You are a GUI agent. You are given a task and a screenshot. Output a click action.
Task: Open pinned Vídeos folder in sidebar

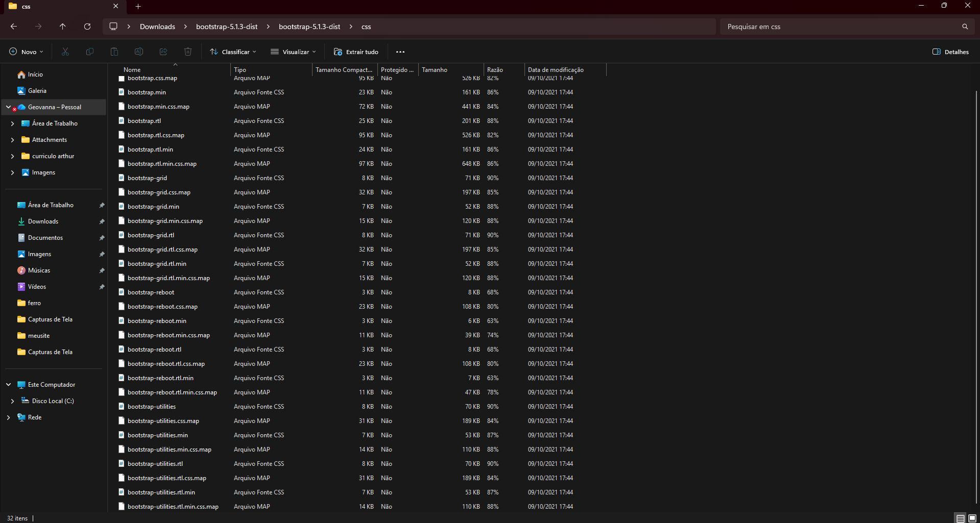(x=37, y=287)
